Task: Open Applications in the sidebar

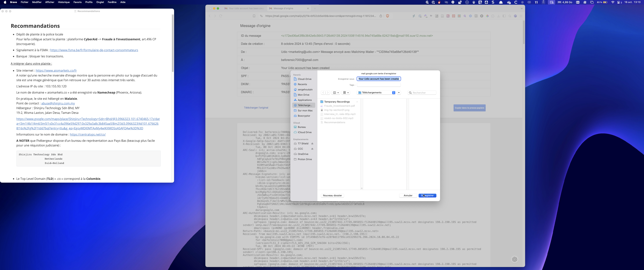Action: 303,100
